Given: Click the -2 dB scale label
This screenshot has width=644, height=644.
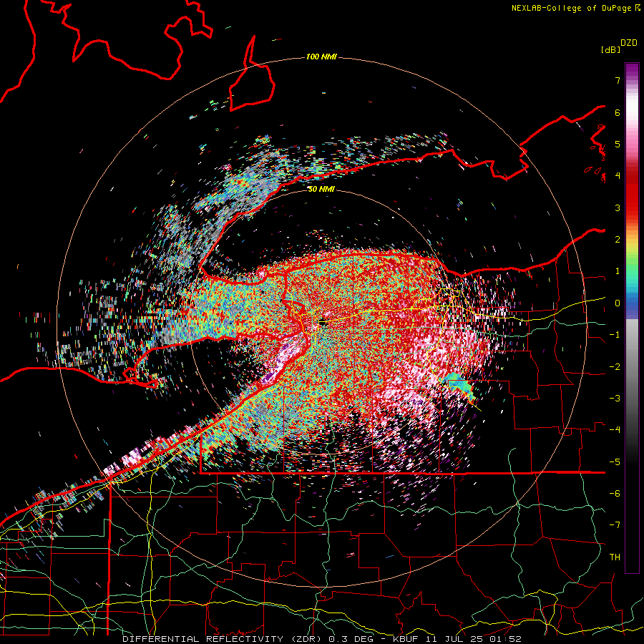Looking at the screenshot, I should tap(615, 367).
